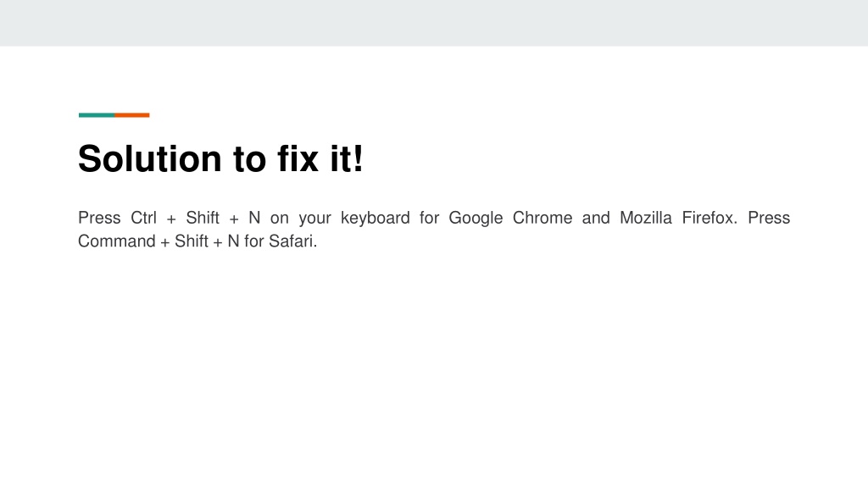Click the word 'Google' in the paragraph

pyautogui.click(x=476, y=219)
